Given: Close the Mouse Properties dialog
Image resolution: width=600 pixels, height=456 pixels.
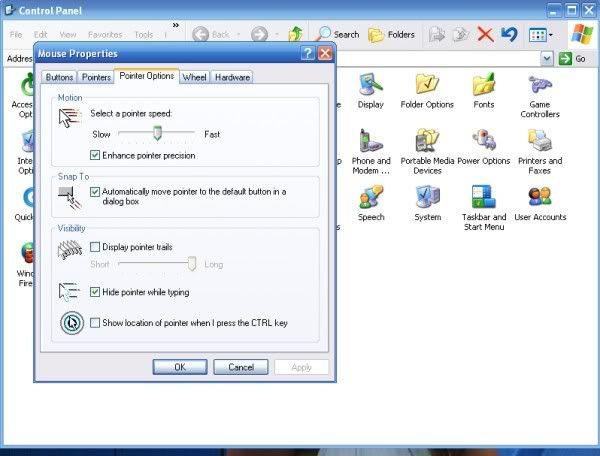Looking at the screenshot, I should [325, 54].
